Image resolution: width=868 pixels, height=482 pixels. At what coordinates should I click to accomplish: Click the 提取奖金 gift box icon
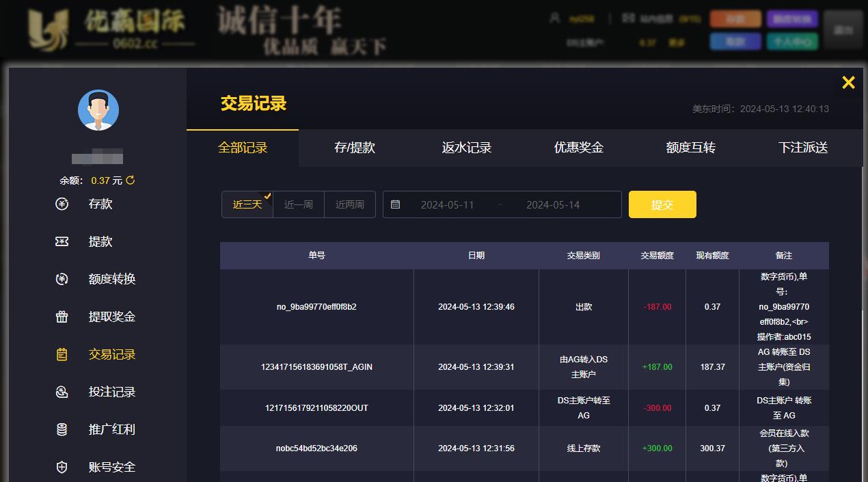(62, 317)
